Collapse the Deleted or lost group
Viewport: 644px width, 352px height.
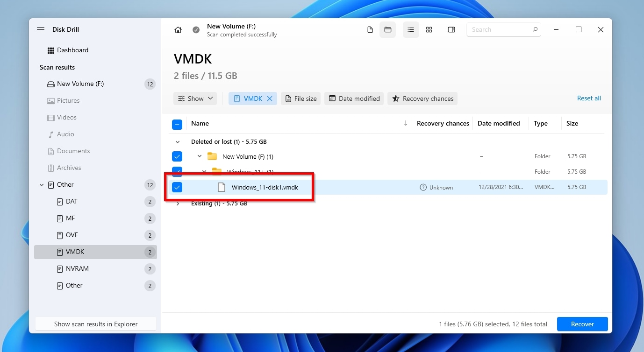point(177,141)
